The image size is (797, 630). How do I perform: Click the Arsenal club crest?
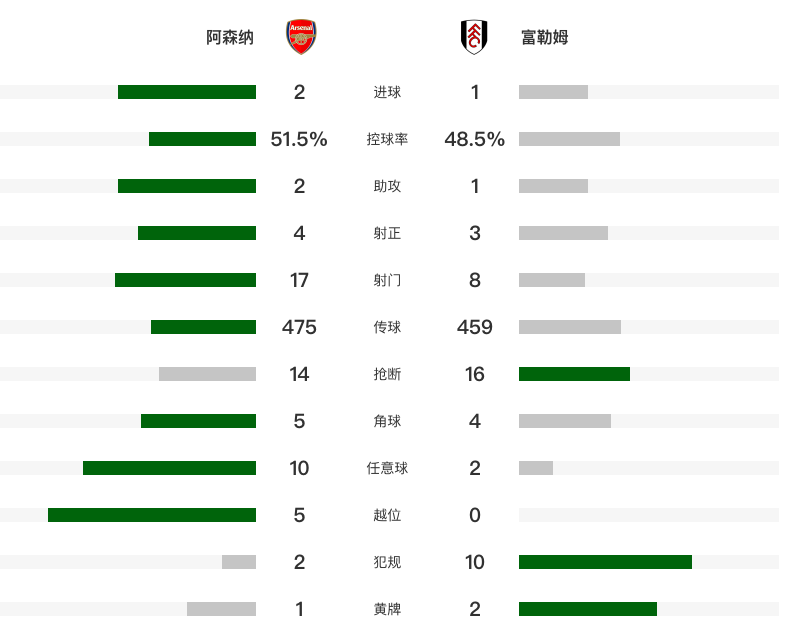[x=301, y=37]
